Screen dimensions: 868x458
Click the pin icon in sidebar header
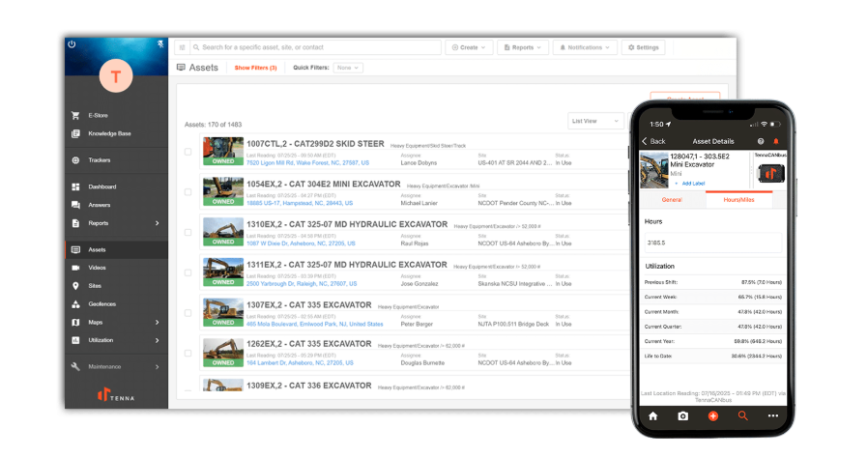point(160,44)
